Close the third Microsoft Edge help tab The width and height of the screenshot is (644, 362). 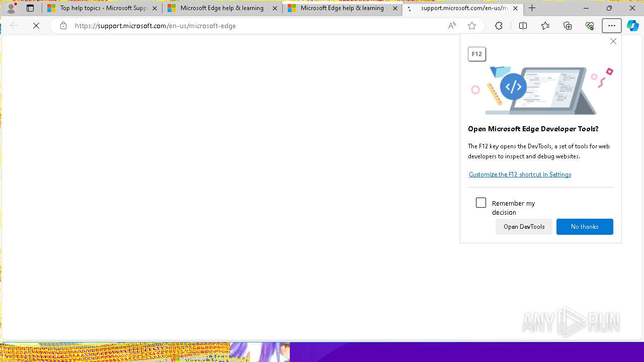[395, 9]
